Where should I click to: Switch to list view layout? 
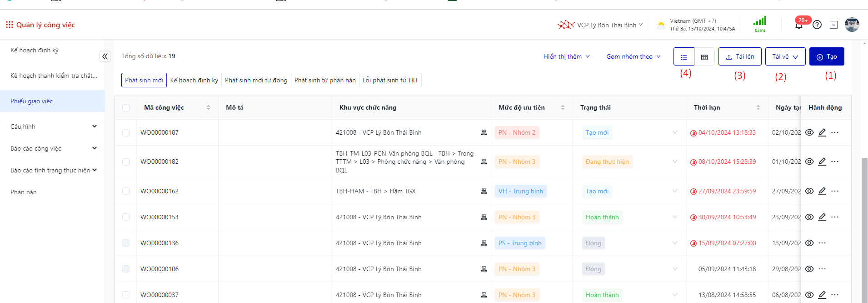click(x=683, y=57)
